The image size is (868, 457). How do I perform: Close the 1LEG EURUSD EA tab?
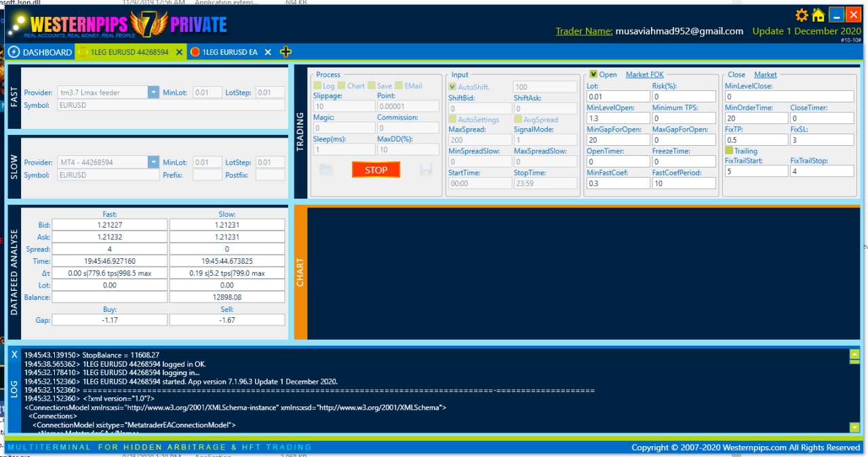tap(268, 52)
